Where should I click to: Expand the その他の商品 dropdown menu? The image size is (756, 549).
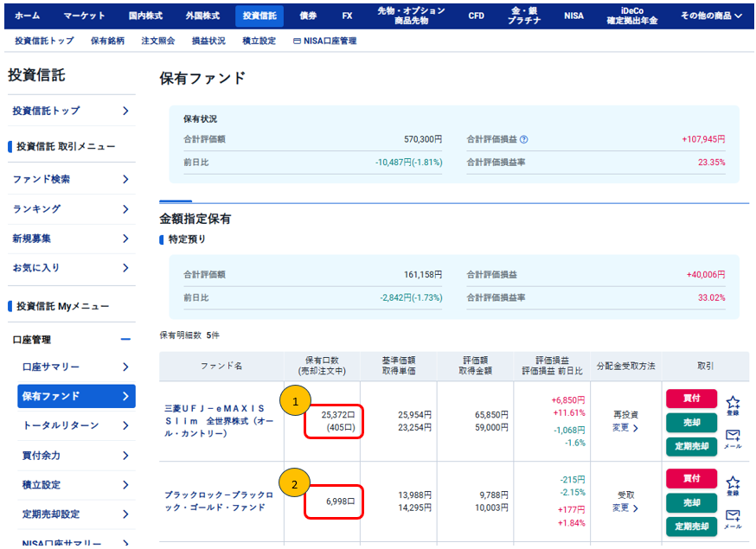pos(711,16)
